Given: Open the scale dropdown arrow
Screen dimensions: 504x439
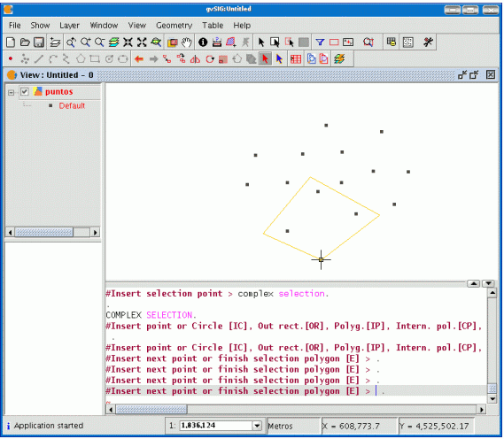Looking at the screenshot, I should click(257, 426).
